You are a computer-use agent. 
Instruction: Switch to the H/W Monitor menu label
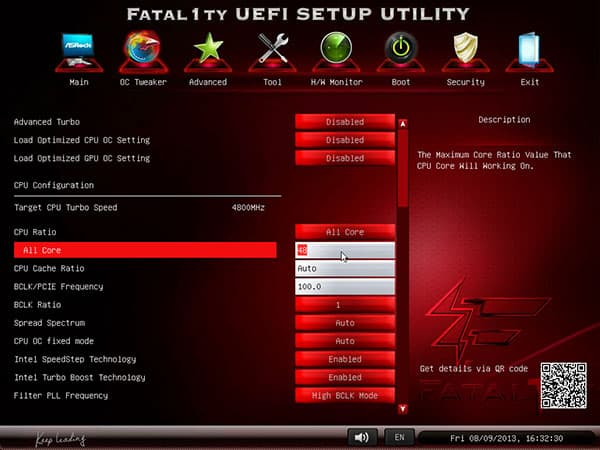click(x=336, y=82)
